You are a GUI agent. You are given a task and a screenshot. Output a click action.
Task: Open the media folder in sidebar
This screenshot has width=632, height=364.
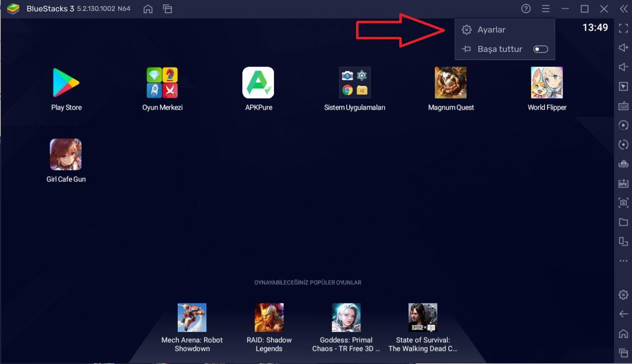pos(623,222)
